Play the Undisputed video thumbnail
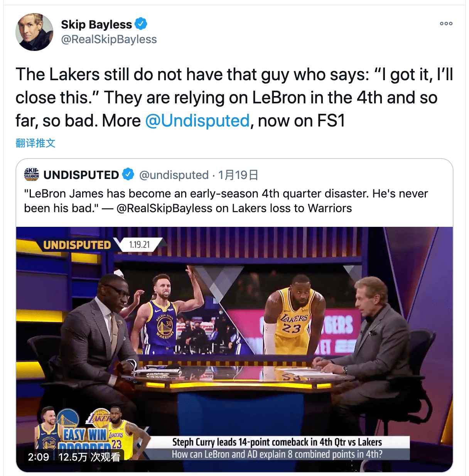The height and width of the screenshot is (476, 469). (x=235, y=349)
